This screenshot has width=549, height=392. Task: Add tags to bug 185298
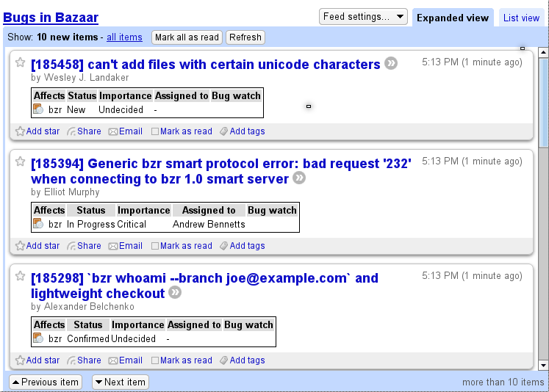point(243,360)
